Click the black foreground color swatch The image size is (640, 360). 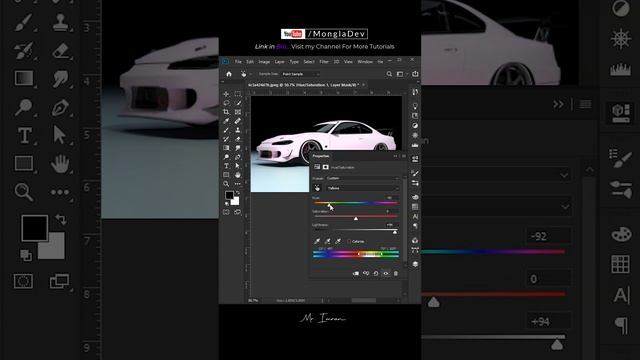click(x=229, y=195)
